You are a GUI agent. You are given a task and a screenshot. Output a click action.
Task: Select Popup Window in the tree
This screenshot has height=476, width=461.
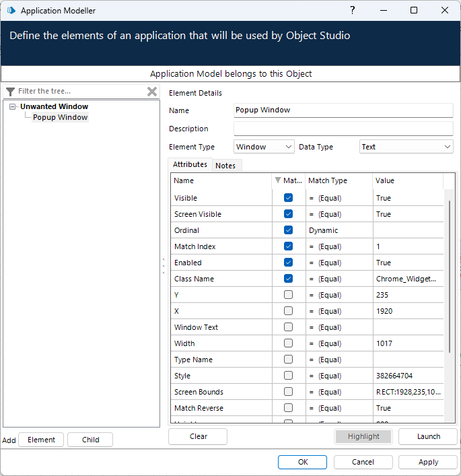click(x=61, y=117)
